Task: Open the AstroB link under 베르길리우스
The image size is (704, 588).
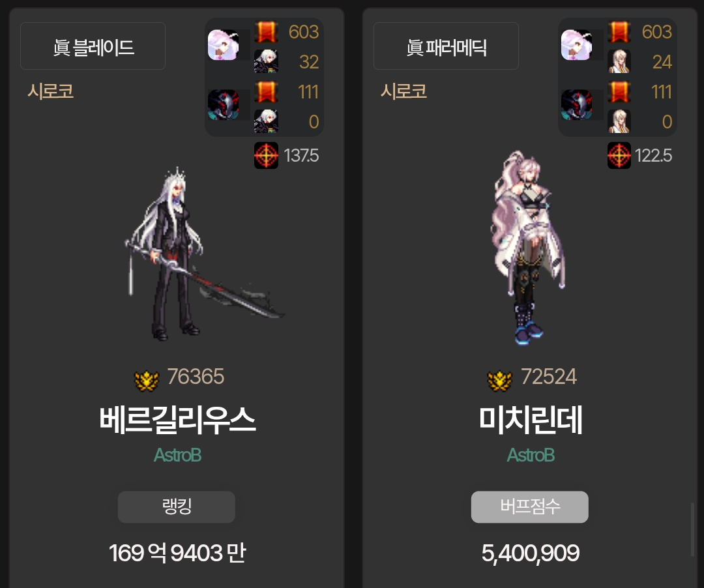Action: pyautogui.click(x=177, y=455)
